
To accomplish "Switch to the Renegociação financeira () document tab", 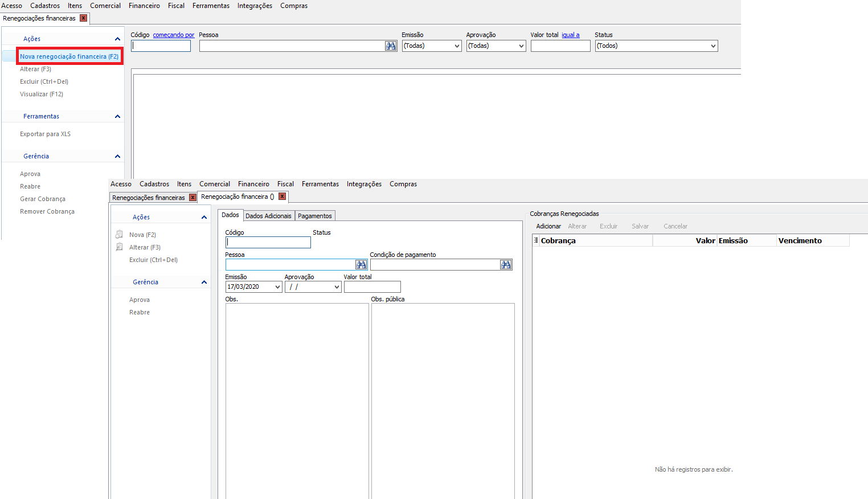I will coord(238,197).
